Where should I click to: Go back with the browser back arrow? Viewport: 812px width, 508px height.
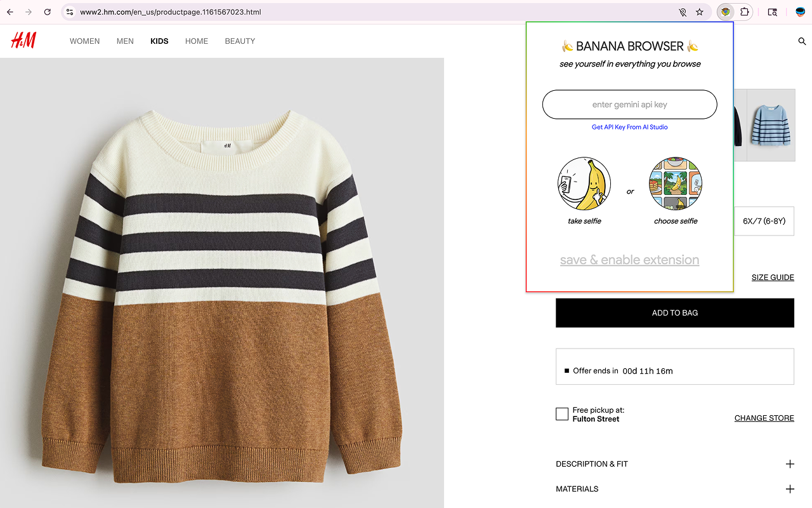[10, 11]
